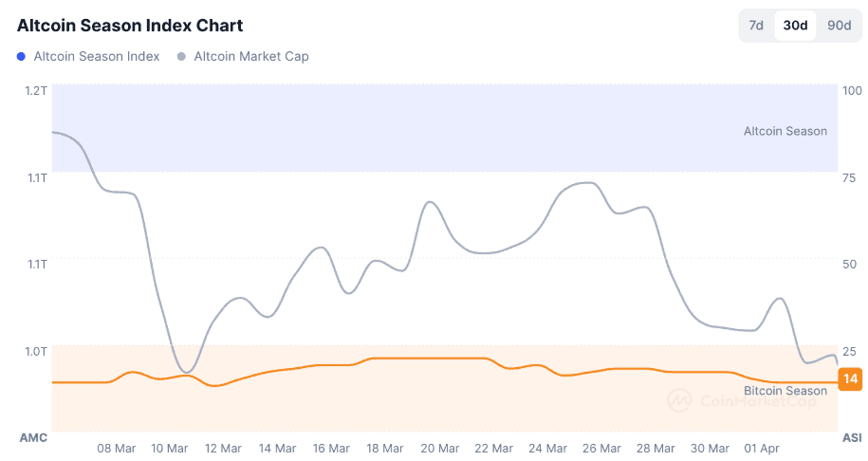This screenshot has width=868, height=461.
Task: Click the 08 Mar date axis label
Action: point(117,448)
